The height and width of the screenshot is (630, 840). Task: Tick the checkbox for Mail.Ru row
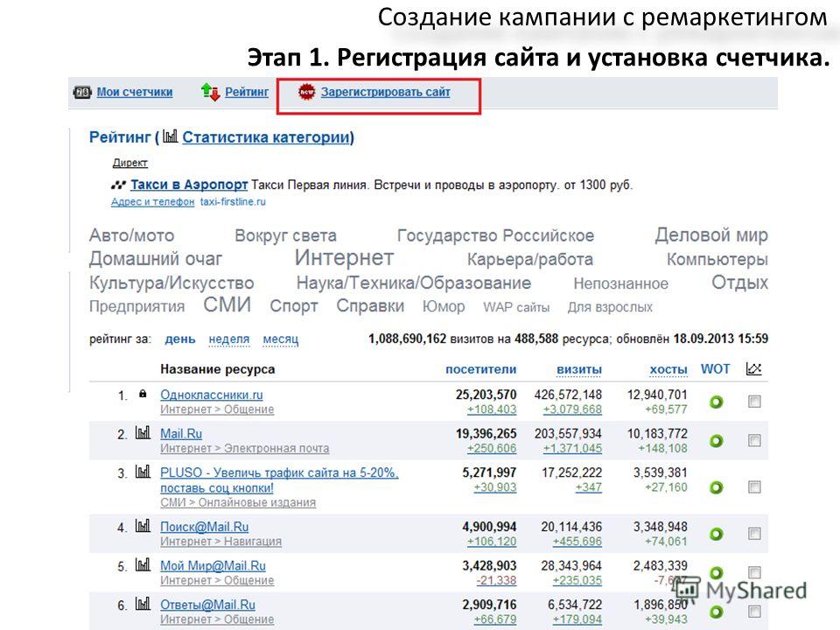tap(754, 440)
